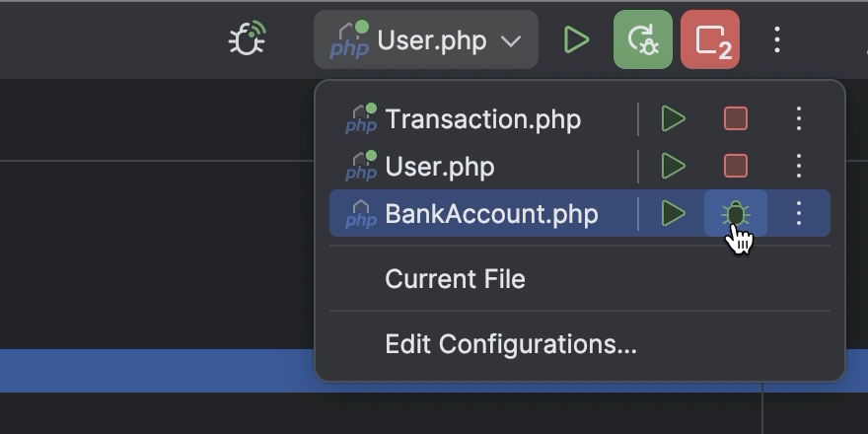
Task: Run User.php with the toolbar play button
Action: coord(576,40)
